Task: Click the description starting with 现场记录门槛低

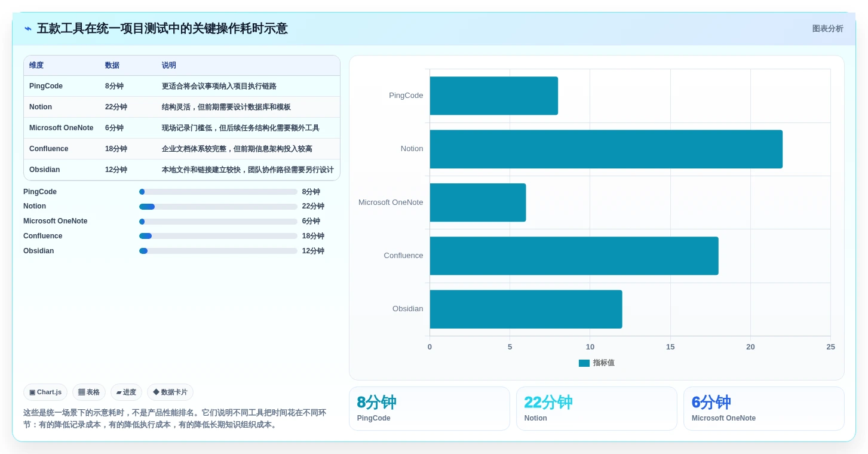Action: [x=241, y=128]
